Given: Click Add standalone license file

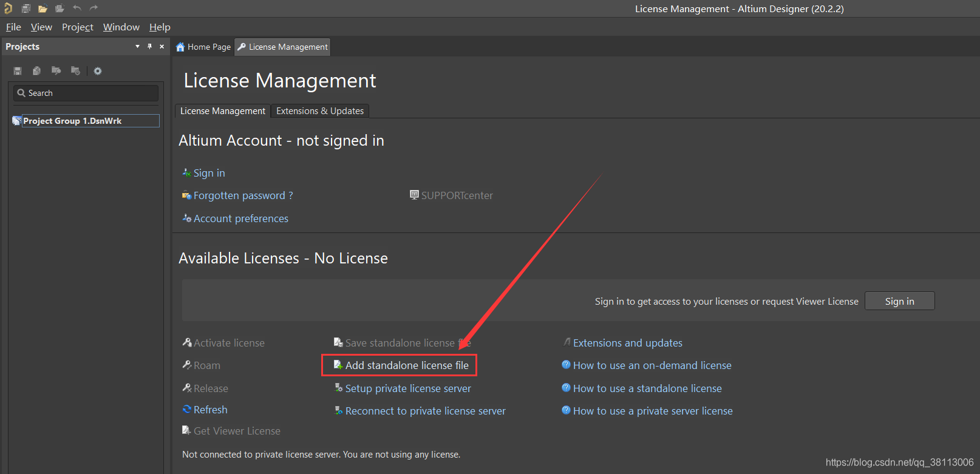Looking at the screenshot, I should point(406,365).
